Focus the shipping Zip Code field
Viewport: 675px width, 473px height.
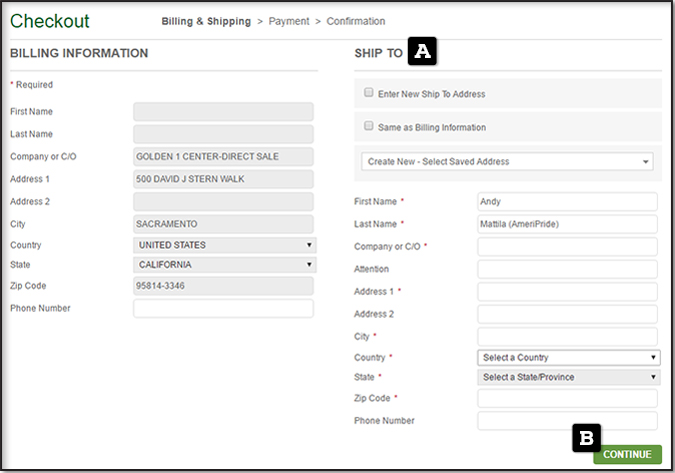(x=567, y=399)
